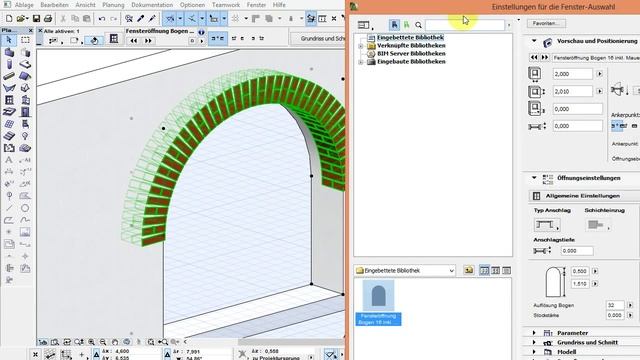Toggle the highlighted geometry method in info box

click(94, 40)
